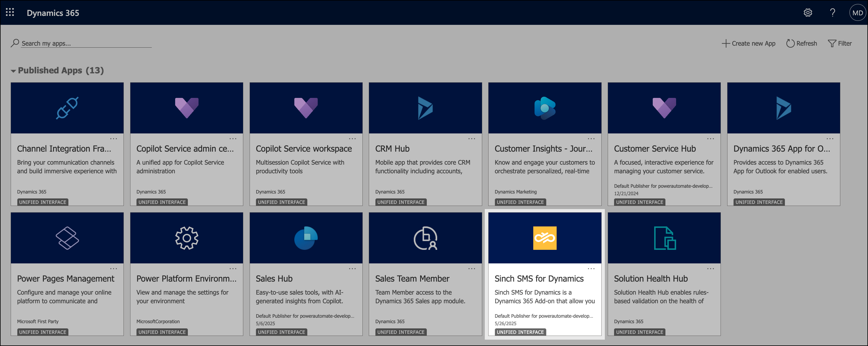Open more options for Channel Integration Framework

pos(114,139)
